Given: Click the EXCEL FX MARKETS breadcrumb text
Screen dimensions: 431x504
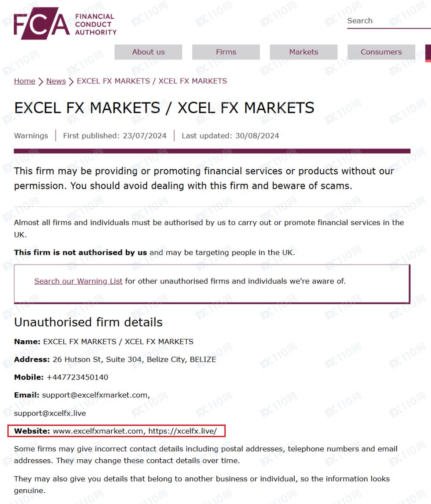Looking at the screenshot, I should pos(152,81).
